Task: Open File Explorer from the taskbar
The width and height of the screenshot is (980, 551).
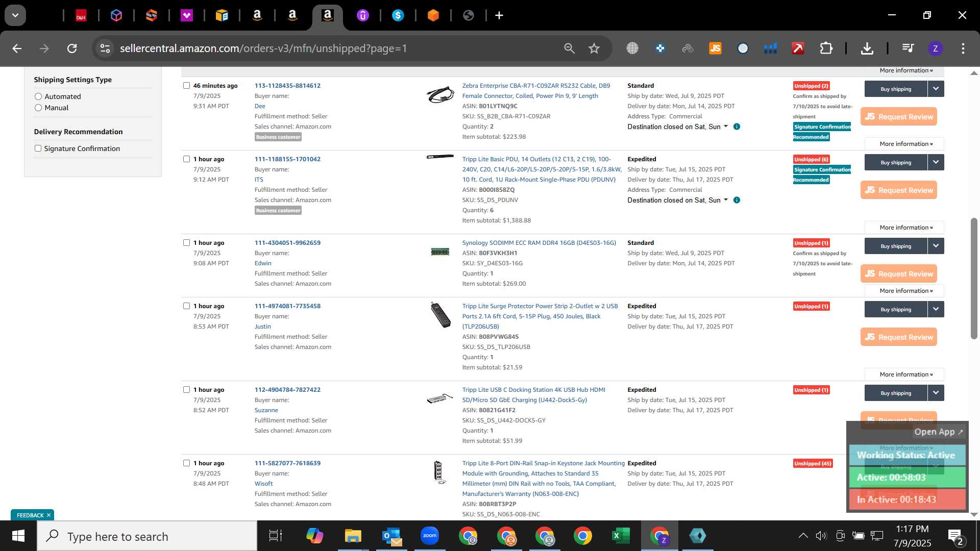Action: (x=353, y=536)
